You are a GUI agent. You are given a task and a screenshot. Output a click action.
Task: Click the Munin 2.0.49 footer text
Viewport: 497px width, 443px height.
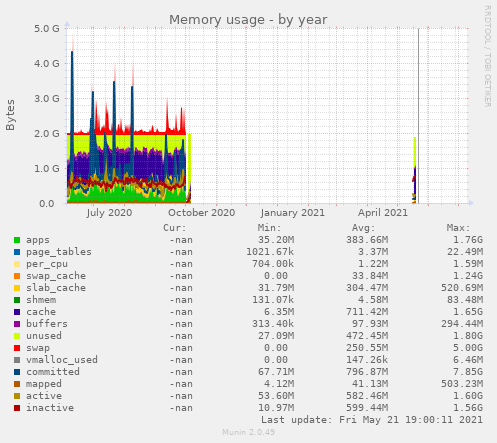pyautogui.click(x=249, y=432)
